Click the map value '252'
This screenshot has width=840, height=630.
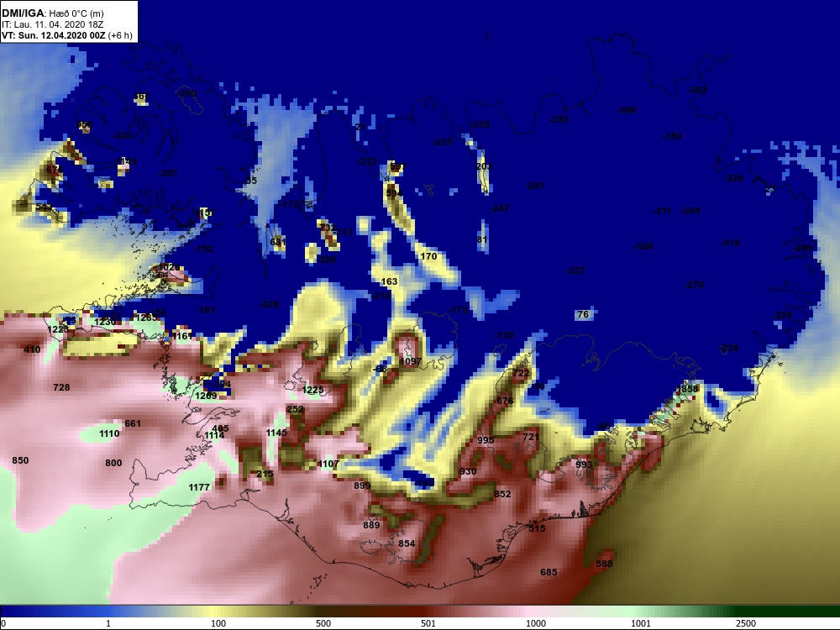coord(295,409)
